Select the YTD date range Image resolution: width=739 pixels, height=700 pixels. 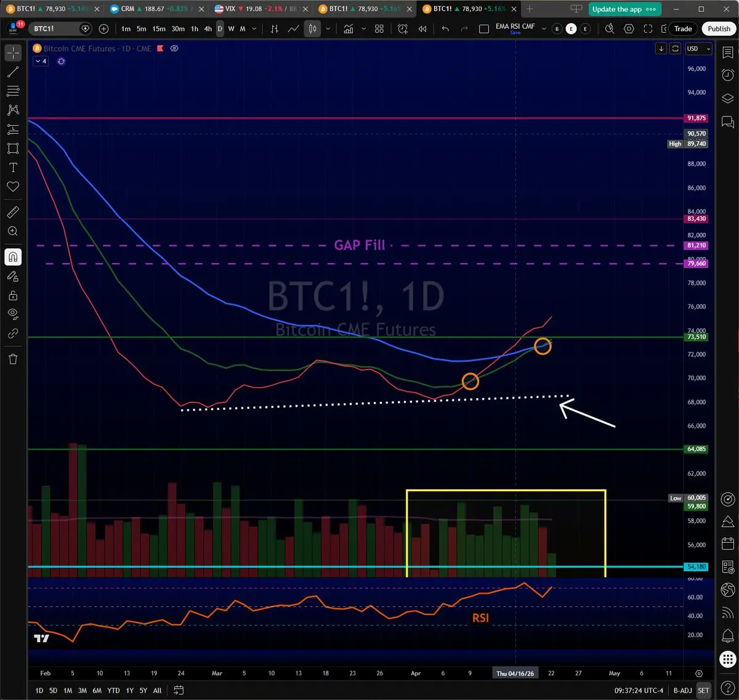tap(113, 691)
